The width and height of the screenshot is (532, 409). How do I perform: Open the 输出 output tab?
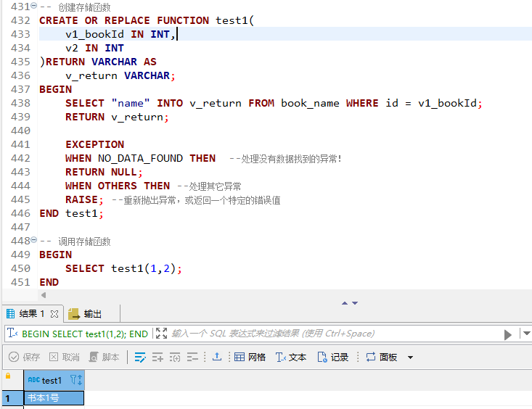point(86,314)
